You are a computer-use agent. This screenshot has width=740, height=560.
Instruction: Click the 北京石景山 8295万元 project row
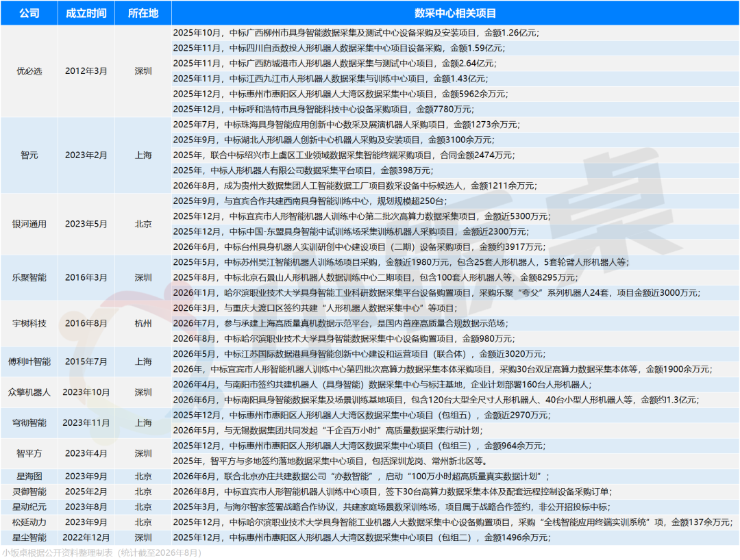[x=456, y=278]
